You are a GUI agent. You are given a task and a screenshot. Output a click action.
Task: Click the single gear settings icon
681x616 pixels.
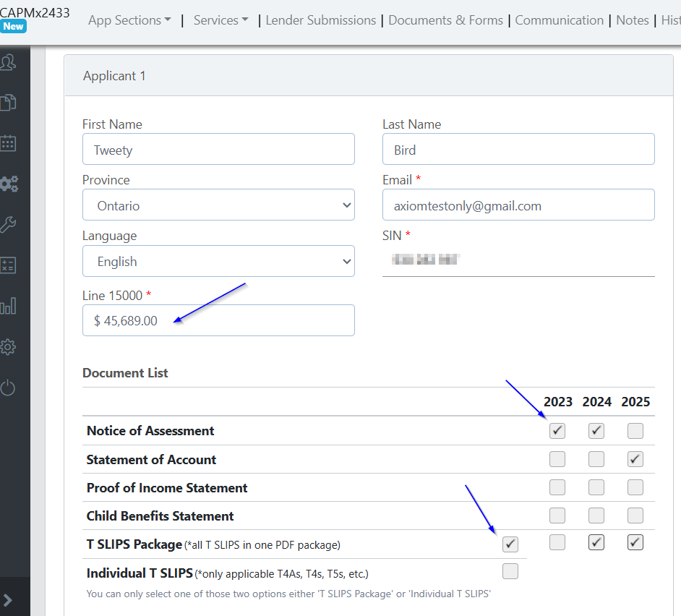tap(8, 347)
